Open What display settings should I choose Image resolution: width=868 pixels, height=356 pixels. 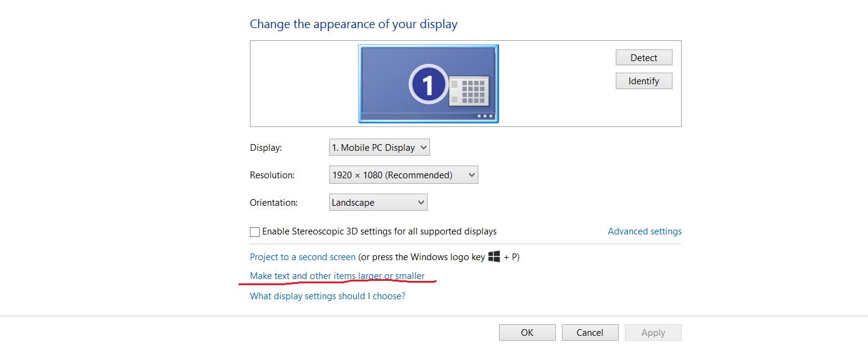pyautogui.click(x=327, y=296)
